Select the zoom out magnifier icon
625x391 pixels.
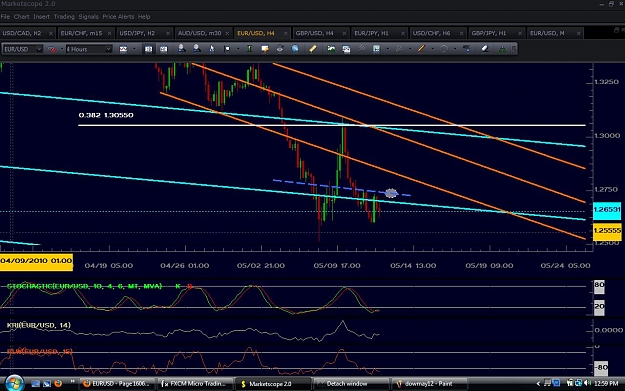click(197, 49)
